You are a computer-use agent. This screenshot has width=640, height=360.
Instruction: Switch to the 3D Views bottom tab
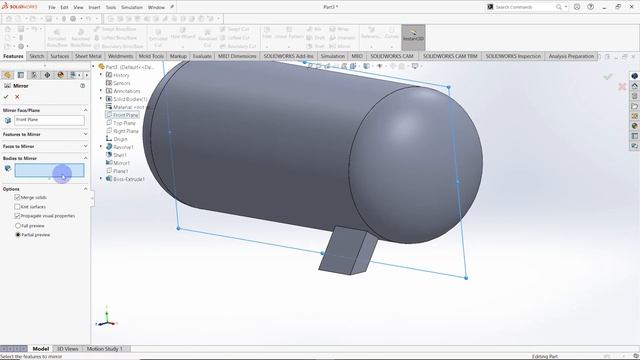(x=67, y=349)
